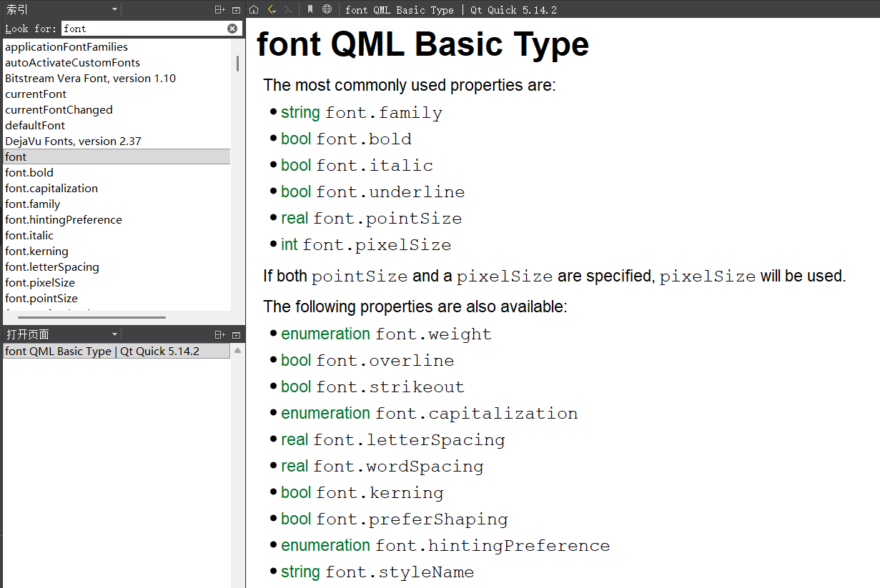
Task: Click the font QML Basic Type heading
Action: click(422, 45)
